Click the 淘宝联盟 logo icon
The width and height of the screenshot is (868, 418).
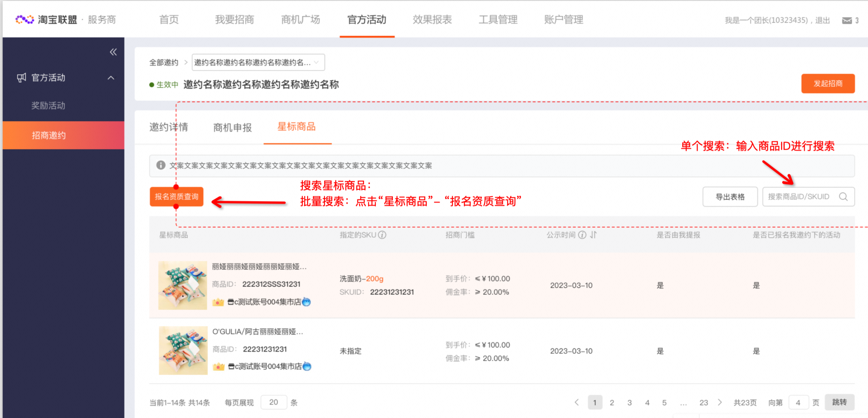pos(25,19)
